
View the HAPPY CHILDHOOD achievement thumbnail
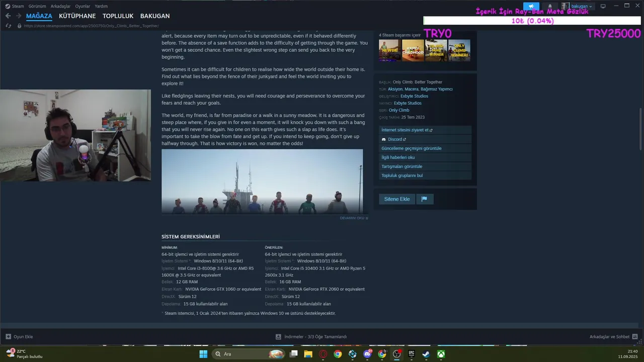(x=413, y=50)
